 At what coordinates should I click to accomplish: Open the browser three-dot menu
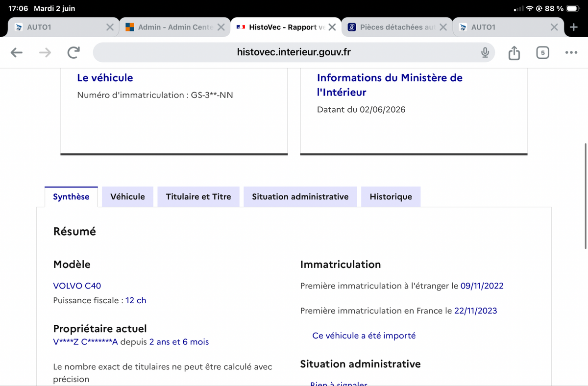click(x=571, y=52)
